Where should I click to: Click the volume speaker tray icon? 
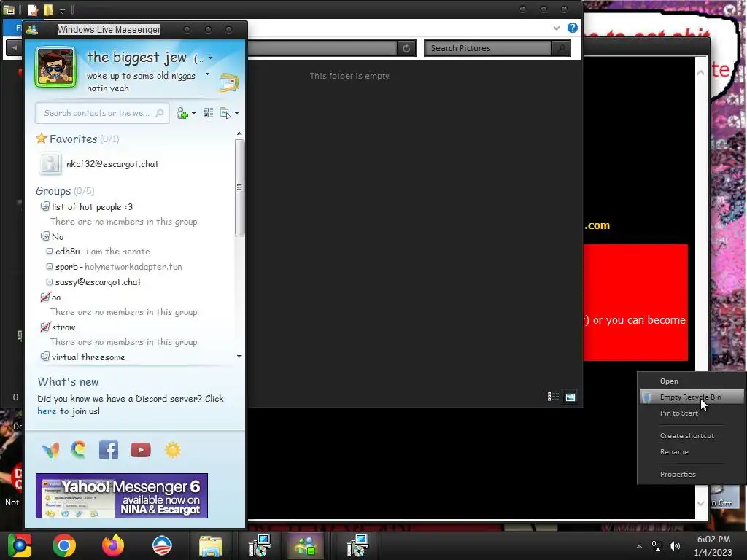click(x=675, y=546)
